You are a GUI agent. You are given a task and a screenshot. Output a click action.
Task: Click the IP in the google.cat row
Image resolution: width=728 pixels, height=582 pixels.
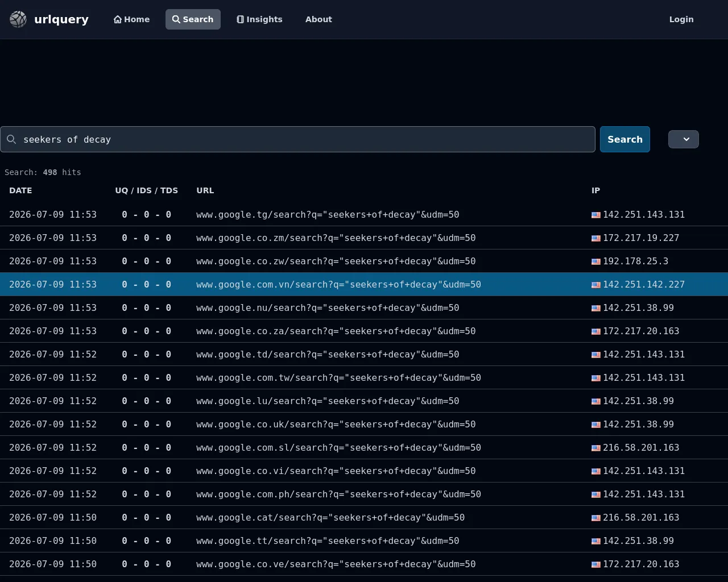(641, 518)
